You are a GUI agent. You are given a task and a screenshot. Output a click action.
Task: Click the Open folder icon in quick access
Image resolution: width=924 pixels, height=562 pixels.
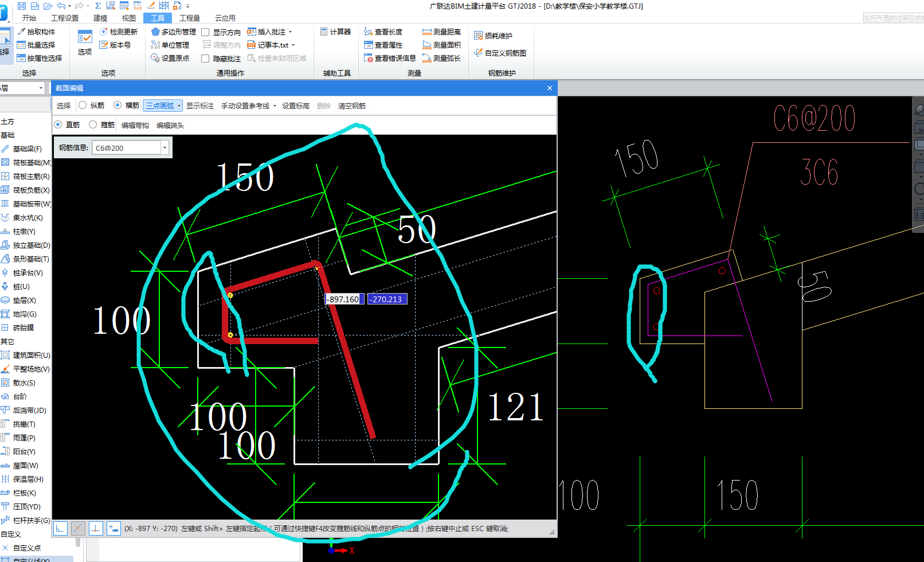click(x=48, y=6)
